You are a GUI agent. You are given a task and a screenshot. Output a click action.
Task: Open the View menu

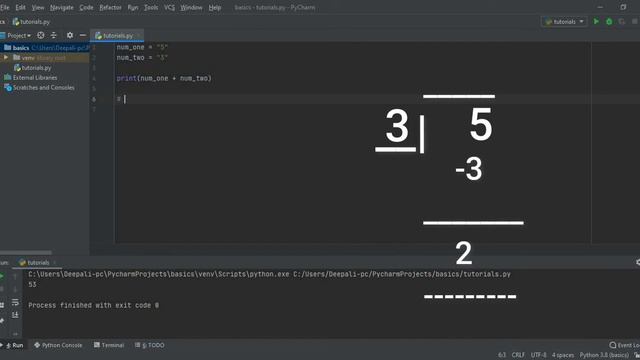pos(38,7)
